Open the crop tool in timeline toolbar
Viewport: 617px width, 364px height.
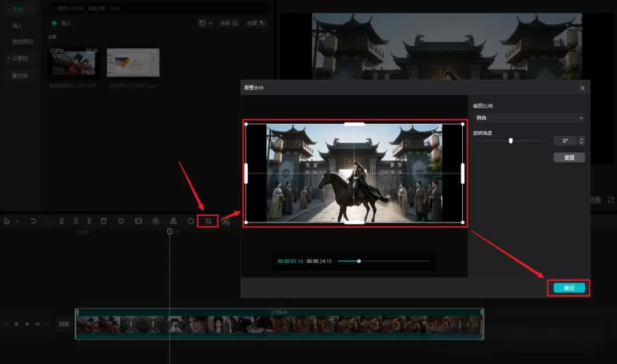coord(208,221)
